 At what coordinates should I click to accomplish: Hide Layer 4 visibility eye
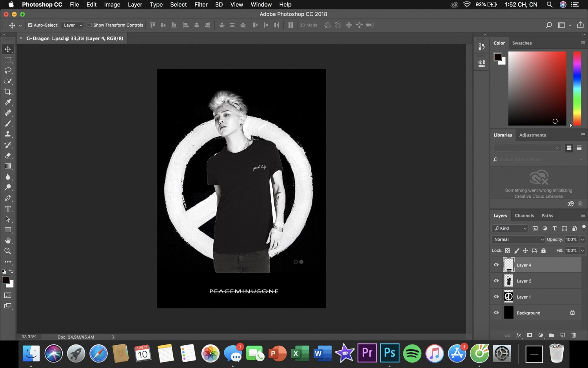coord(496,265)
